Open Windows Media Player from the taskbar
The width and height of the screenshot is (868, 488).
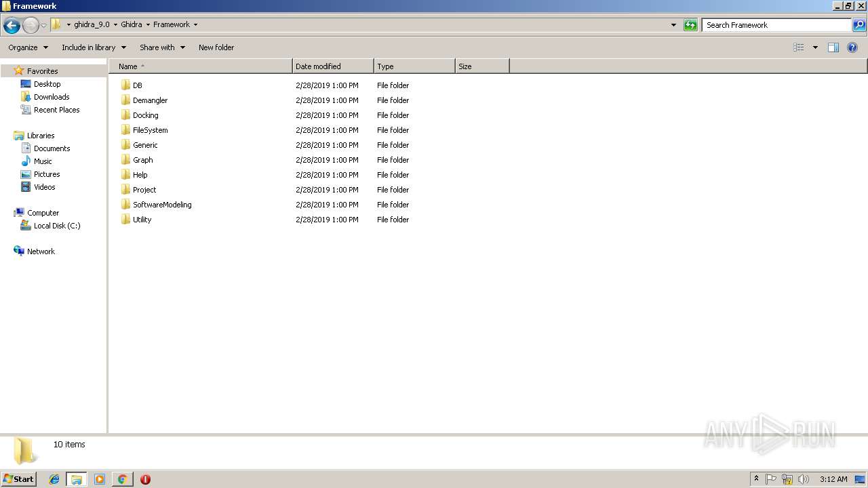[x=100, y=479]
